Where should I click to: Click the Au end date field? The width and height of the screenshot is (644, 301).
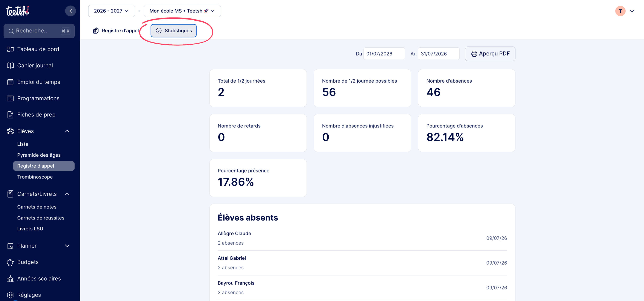[x=439, y=54]
